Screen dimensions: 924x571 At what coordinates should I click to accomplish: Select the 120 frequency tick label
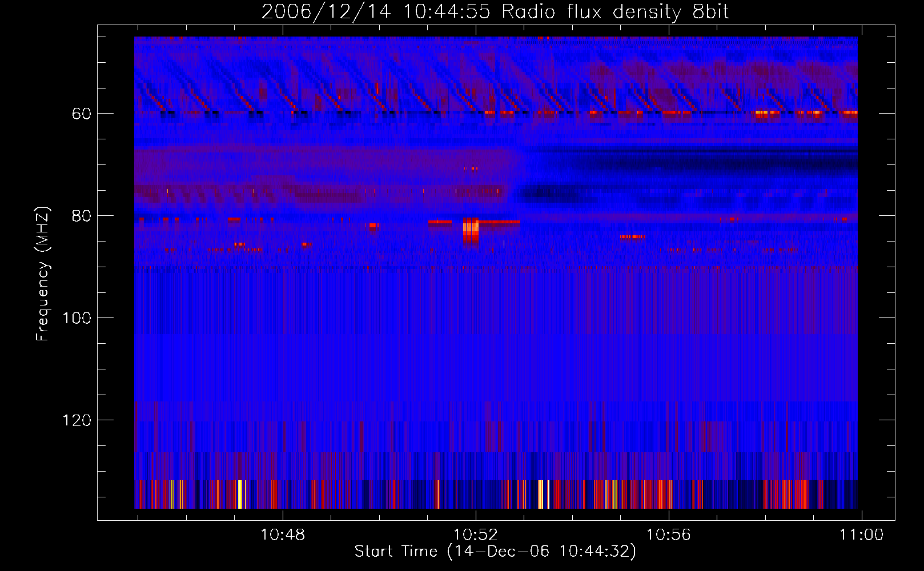[x=77, y=420]
